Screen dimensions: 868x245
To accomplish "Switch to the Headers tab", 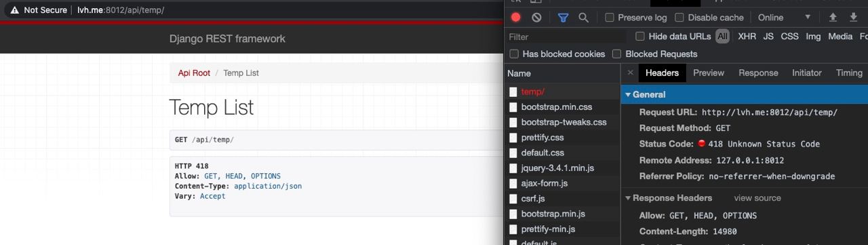I will 662,73.
